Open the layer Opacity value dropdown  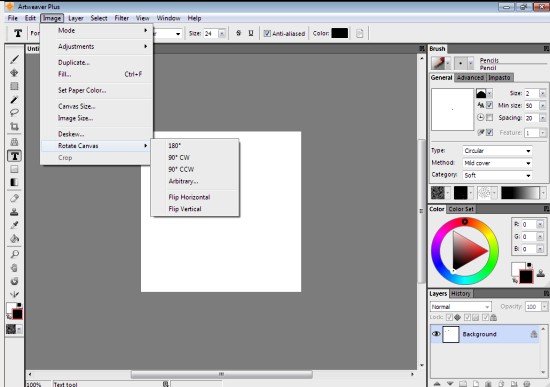tap(544, 307)
